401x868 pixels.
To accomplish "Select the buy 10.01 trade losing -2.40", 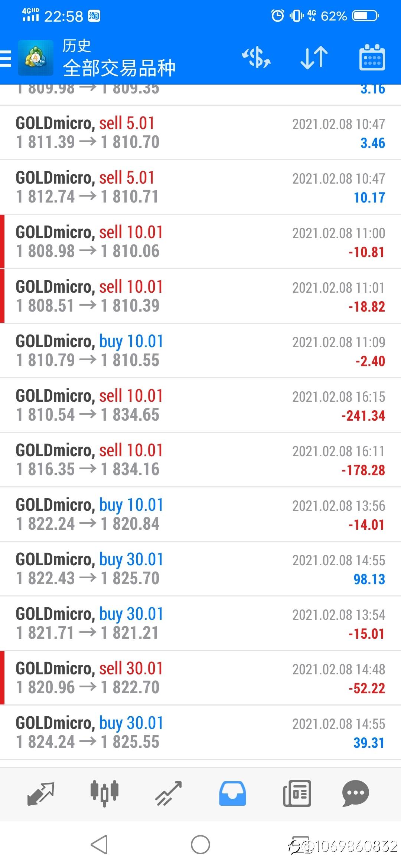I will coord(200,351).
